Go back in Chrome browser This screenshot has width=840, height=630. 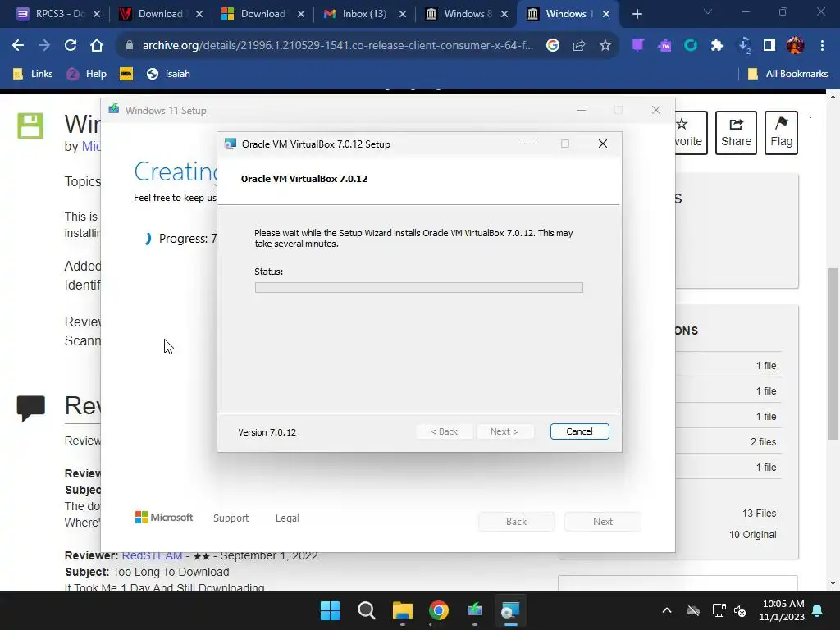(18, 46)
